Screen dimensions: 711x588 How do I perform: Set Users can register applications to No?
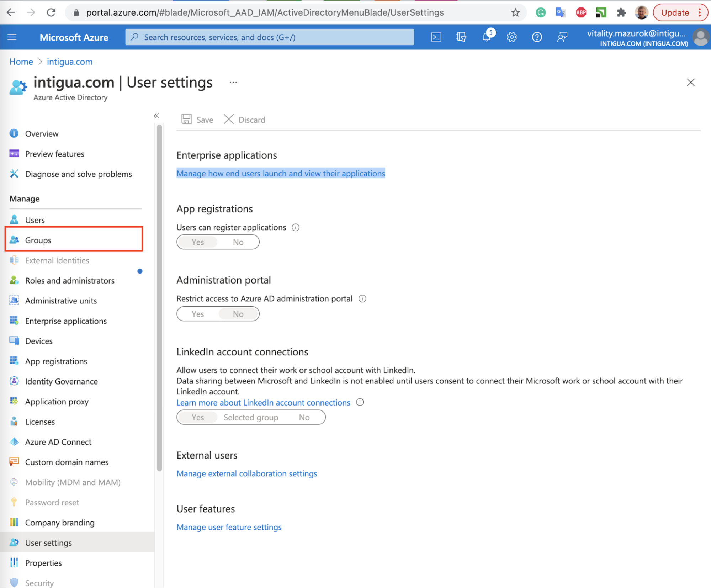coord(238,242)
